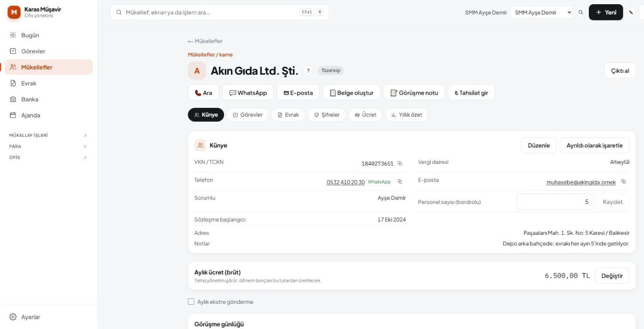Expand the OFİS sidebar section
The height and width of the screenshot is (329, 644).
click(49, 158)
